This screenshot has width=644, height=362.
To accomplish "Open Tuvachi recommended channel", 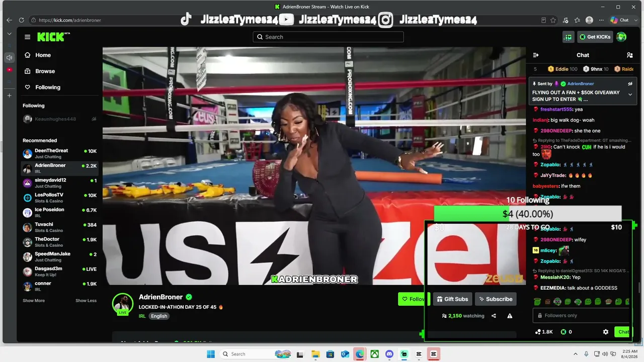I will (x=59, y=227).
